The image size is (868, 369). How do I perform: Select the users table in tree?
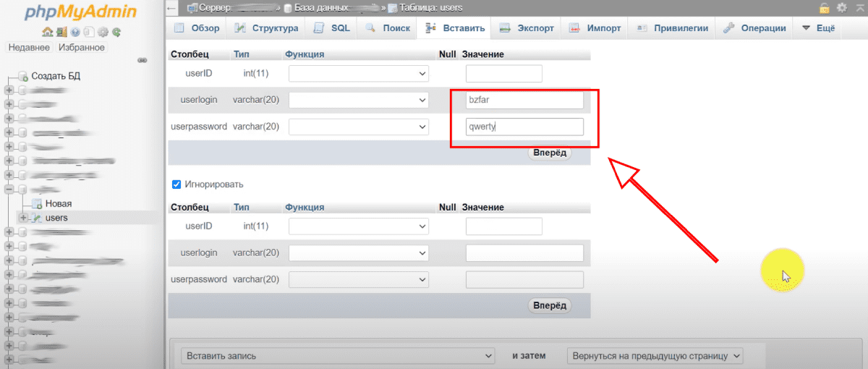[x=56, y=218]
